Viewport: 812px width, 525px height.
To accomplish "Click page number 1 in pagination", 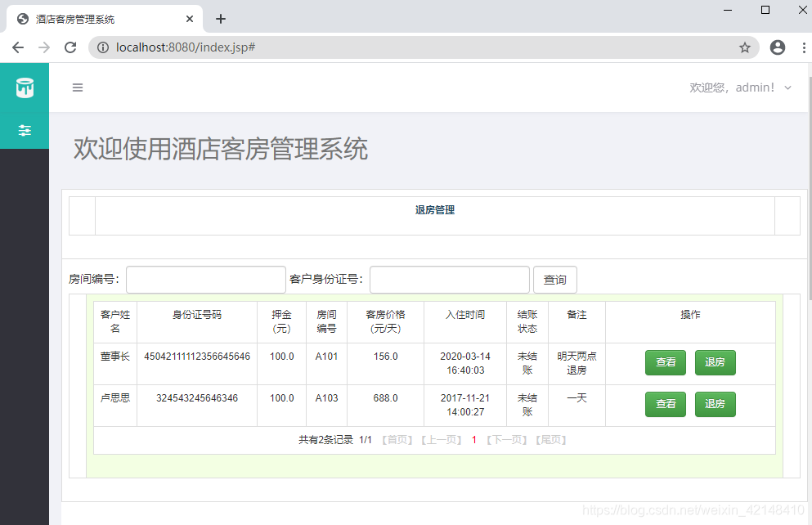I will [473, 440].
